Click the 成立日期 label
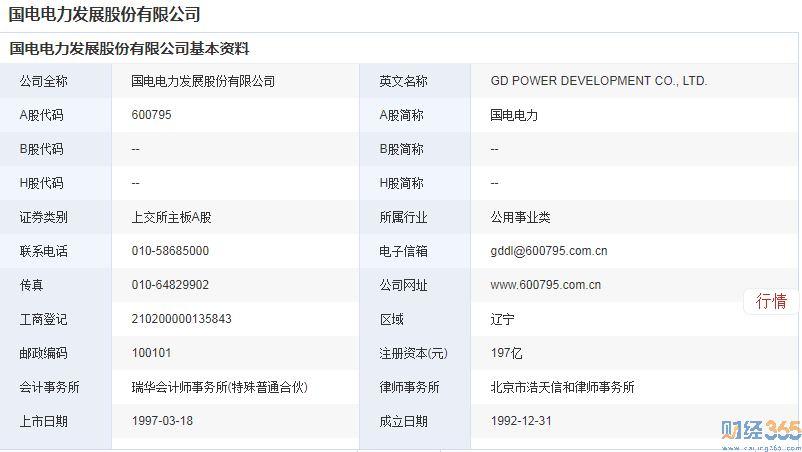 click(403, 421)
